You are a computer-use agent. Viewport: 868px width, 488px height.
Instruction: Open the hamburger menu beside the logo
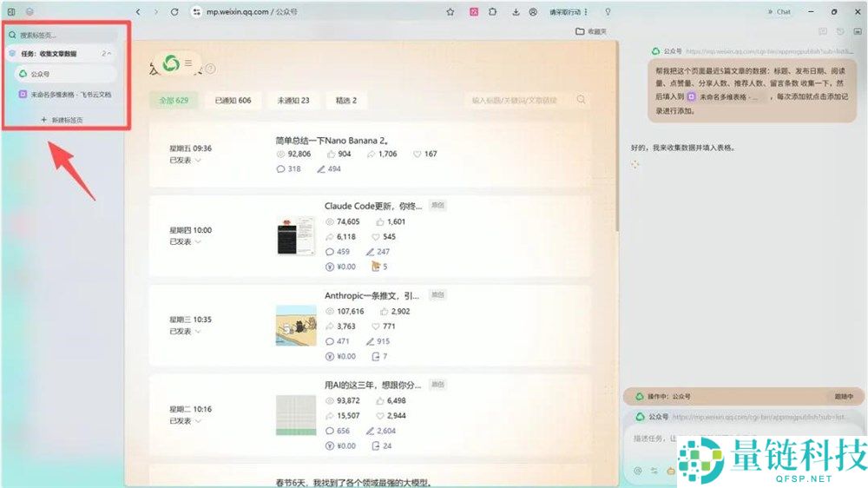click(188, 63)
